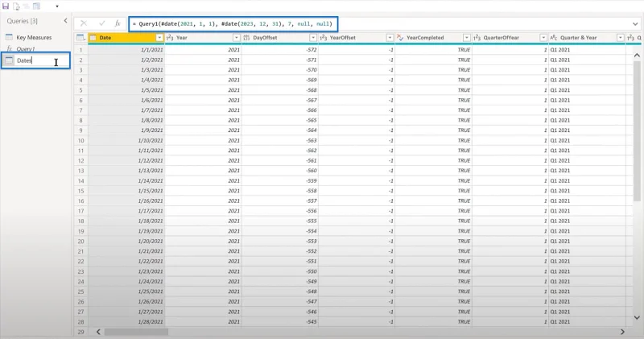Click the DayOffset column type icon
This screenshot has width=644, height=339.
tap(246, 38)
